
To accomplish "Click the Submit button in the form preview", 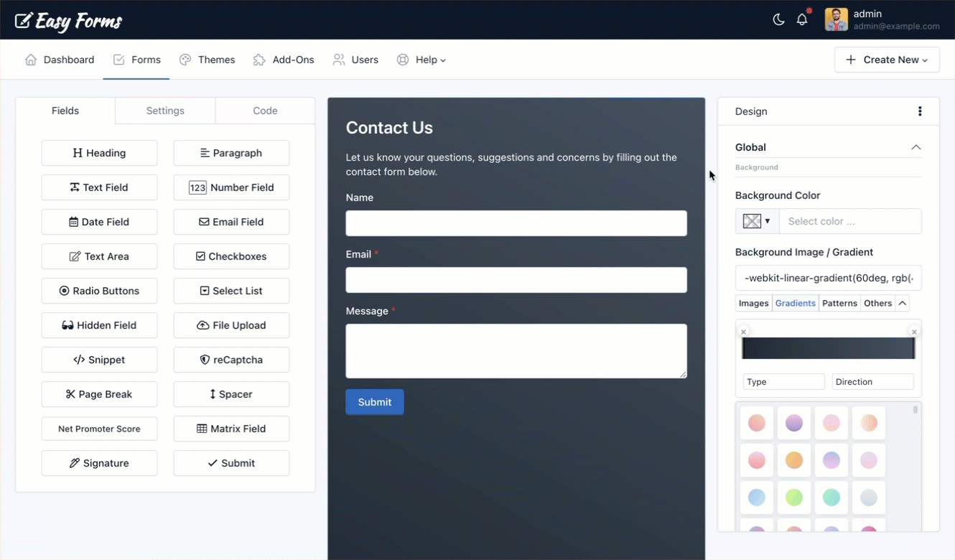I will point(374,402).
